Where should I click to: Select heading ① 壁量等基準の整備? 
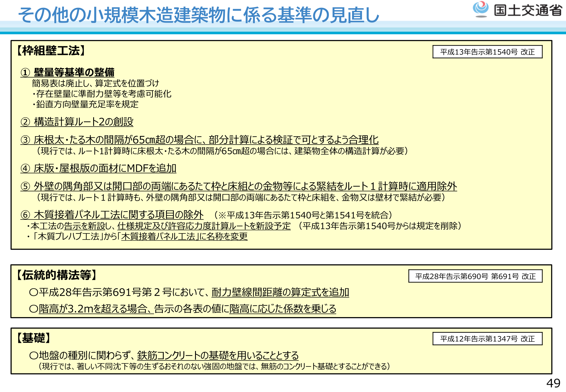[x=67, y=72]
